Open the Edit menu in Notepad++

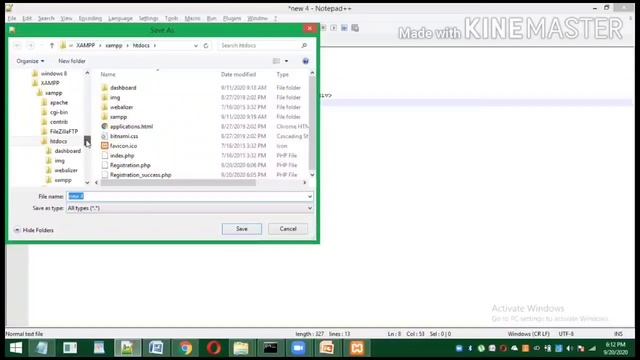click(x=27, y=18)
